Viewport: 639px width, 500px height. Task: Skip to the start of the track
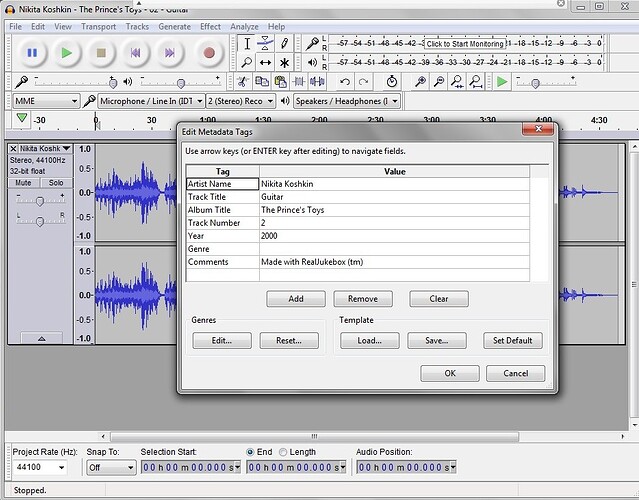pos(135,53)
